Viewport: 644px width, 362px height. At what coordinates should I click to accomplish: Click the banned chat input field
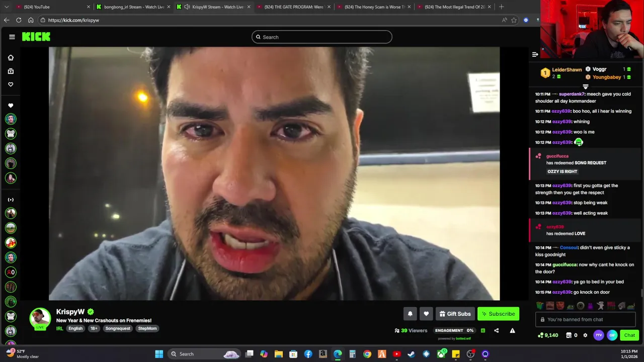tap(586, 319)
